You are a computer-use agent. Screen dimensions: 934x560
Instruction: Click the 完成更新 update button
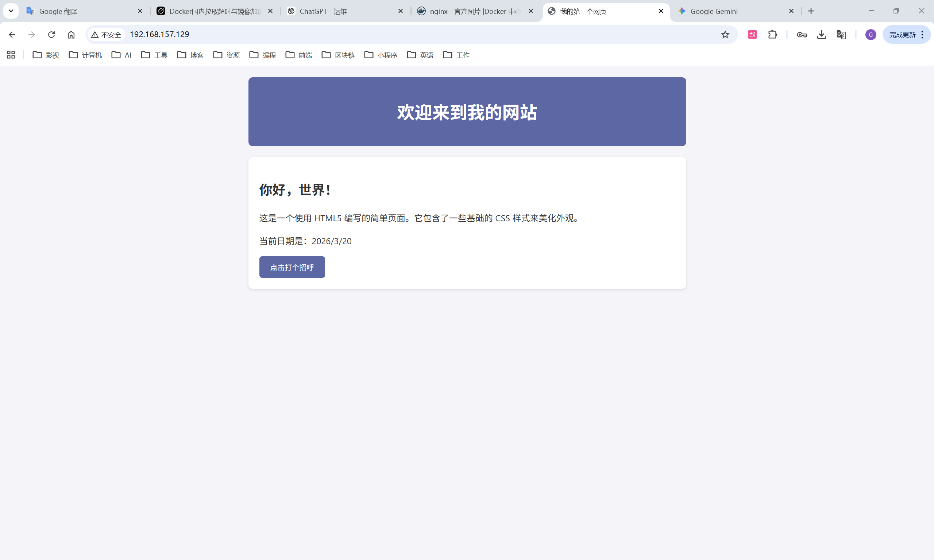[902, 35]
